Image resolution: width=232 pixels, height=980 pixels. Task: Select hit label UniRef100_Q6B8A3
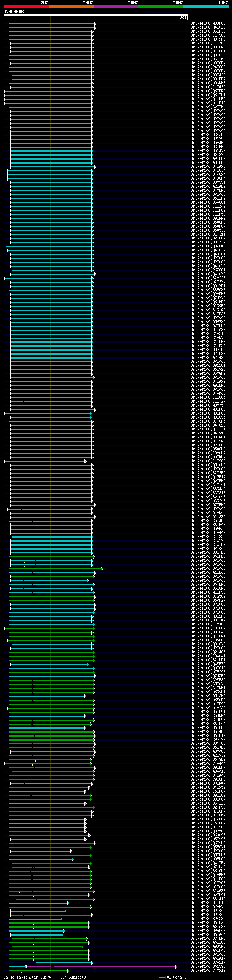tap(208, 589)
